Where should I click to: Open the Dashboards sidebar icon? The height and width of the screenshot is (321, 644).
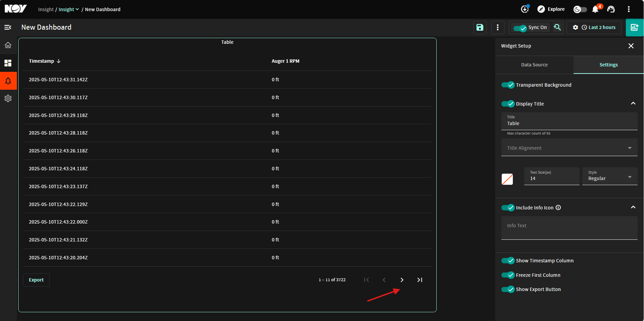click(x=8, y=63)
